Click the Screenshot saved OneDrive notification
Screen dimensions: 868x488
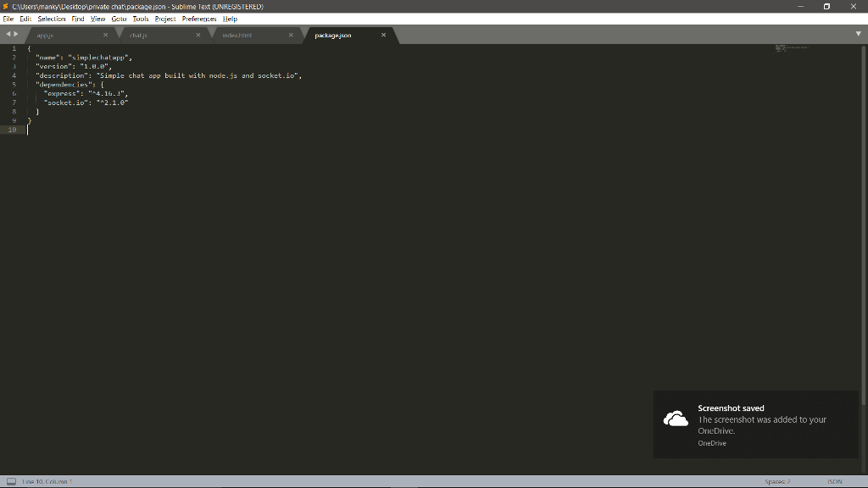pyautogui.click(x=754, y=424)
